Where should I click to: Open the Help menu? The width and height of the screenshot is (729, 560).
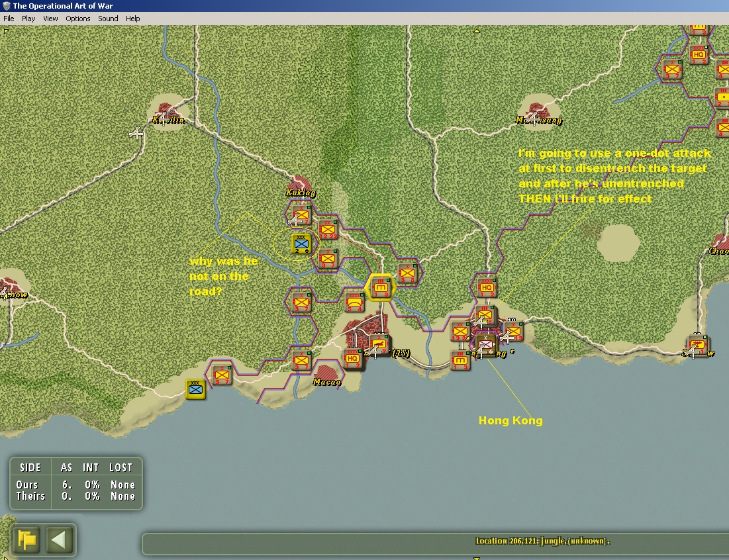132,19
